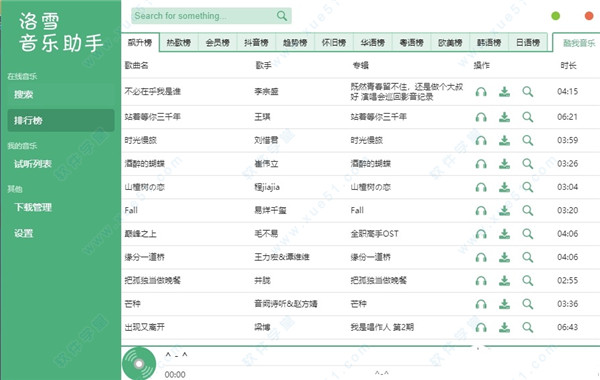Select the 韩语榜 tab

tap(489, 42)
